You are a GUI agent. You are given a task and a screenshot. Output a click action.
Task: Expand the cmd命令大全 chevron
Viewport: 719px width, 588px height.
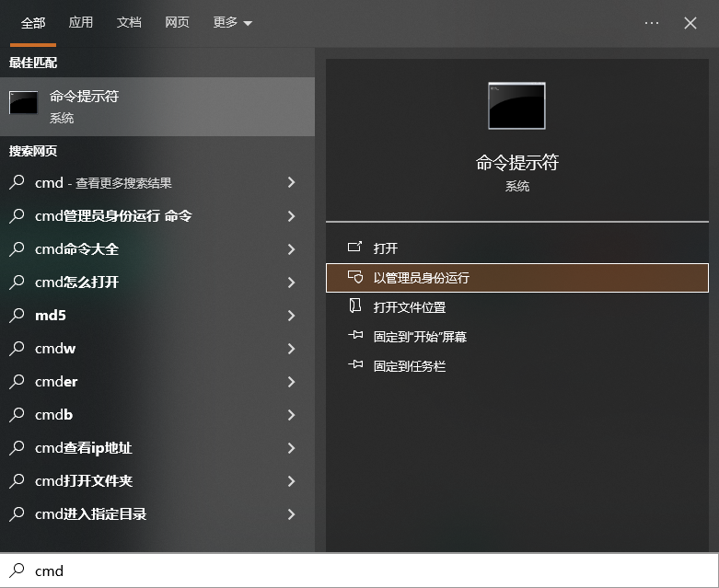coord(291,248)
